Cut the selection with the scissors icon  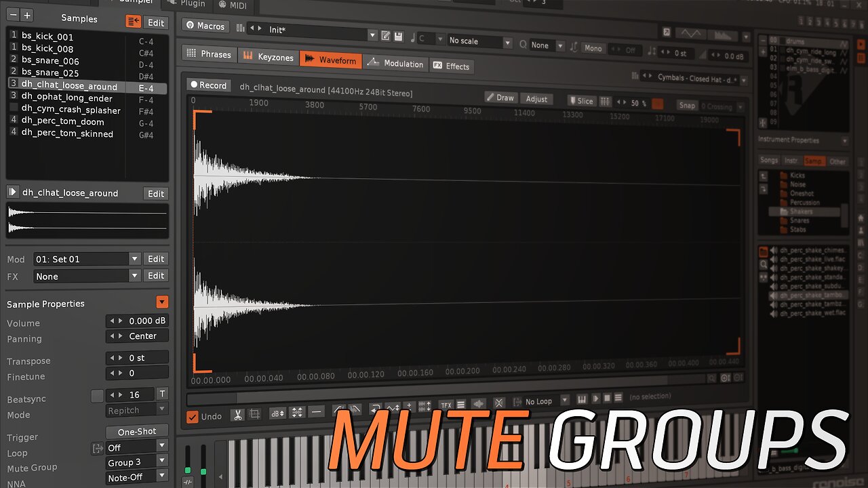pos(237,413)
